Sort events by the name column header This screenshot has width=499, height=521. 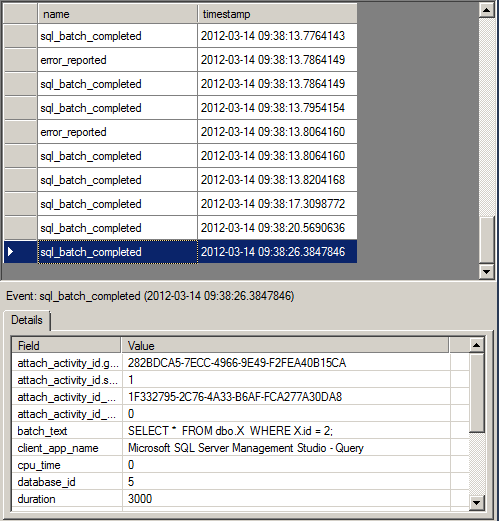click(x=117, y=14)
